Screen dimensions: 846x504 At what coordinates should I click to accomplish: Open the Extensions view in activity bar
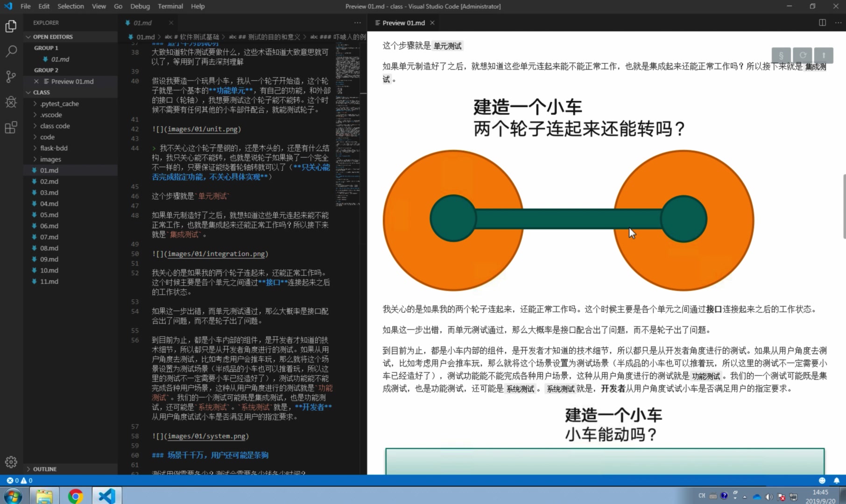point(11,127)
